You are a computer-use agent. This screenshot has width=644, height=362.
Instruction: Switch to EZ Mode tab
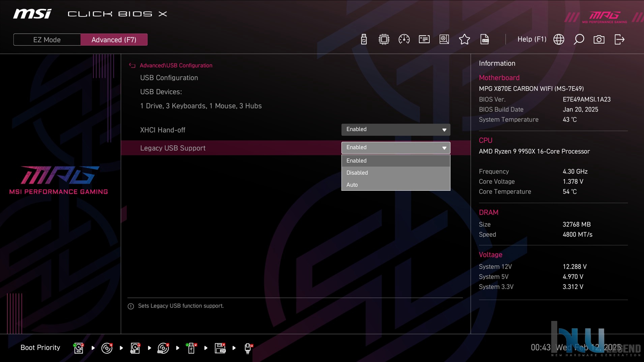click(x=47, y=40)
